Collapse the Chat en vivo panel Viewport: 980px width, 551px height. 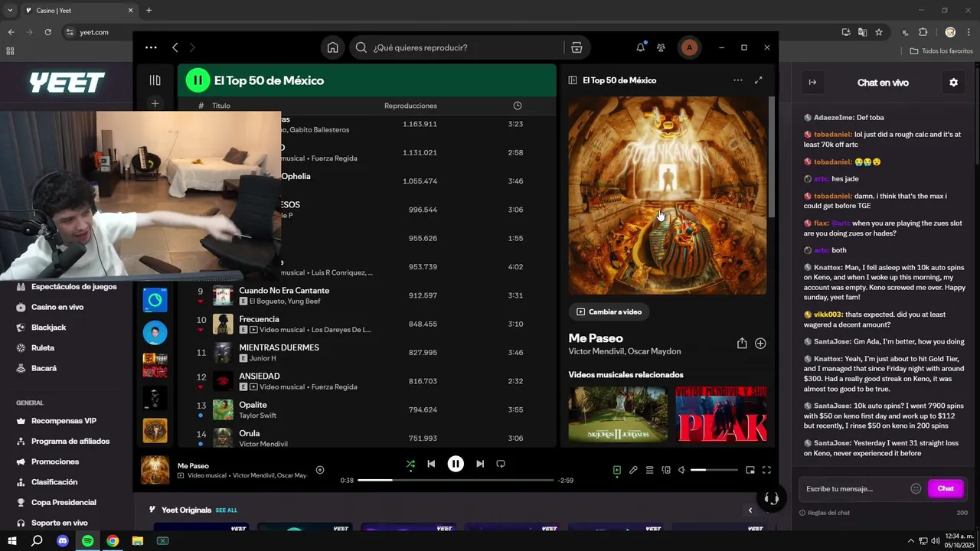[812, 83]
